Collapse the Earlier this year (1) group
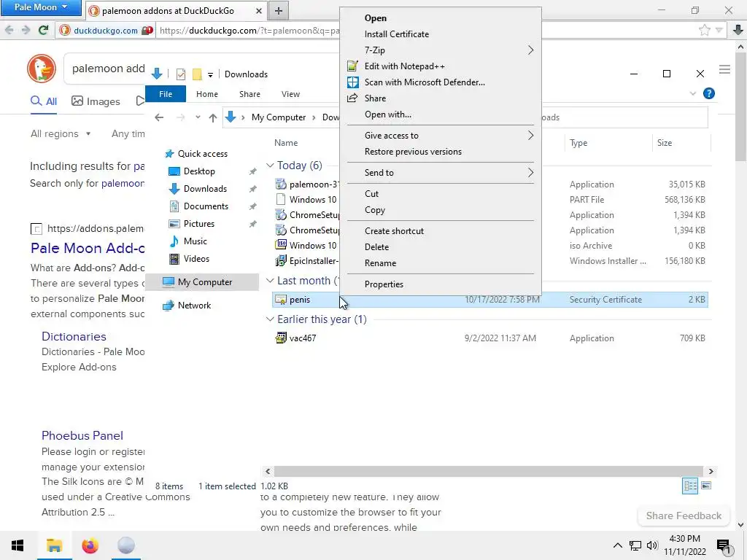This screenshot has height=560, width=747. 270,319
